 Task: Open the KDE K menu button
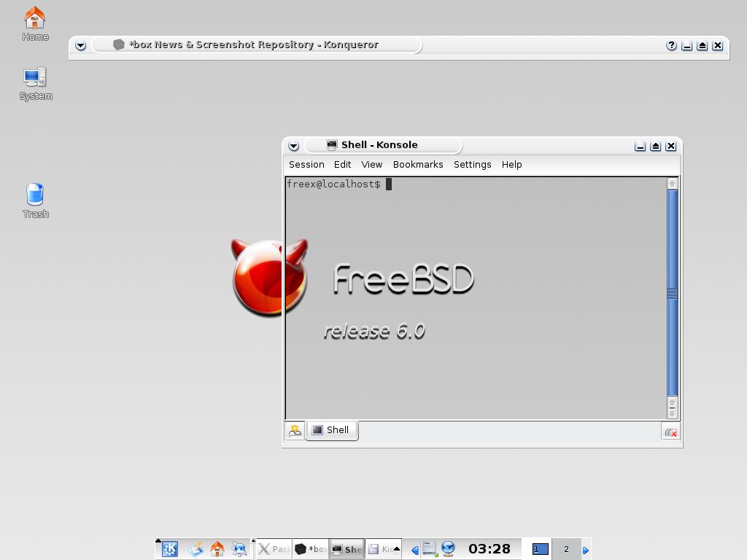coord(169,549)
